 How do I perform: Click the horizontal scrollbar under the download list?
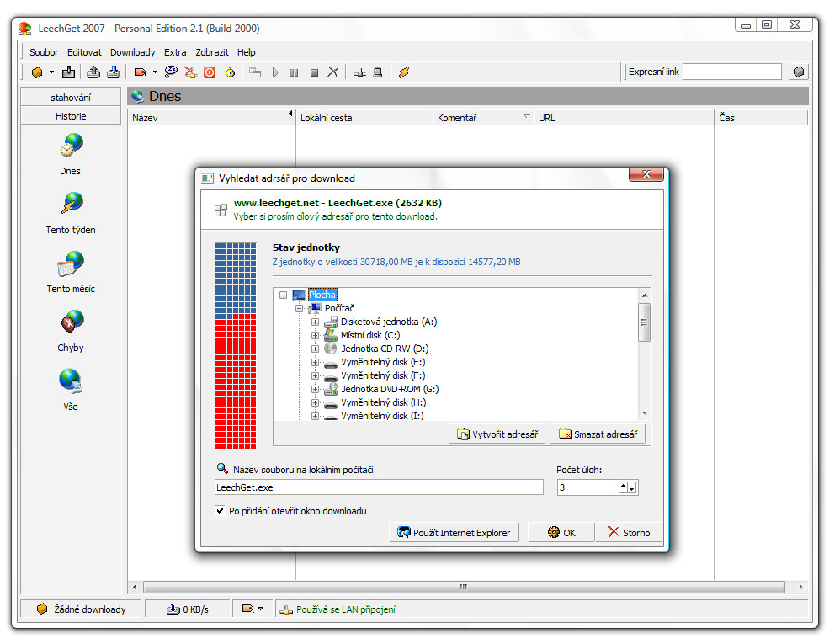coord(464,588)
